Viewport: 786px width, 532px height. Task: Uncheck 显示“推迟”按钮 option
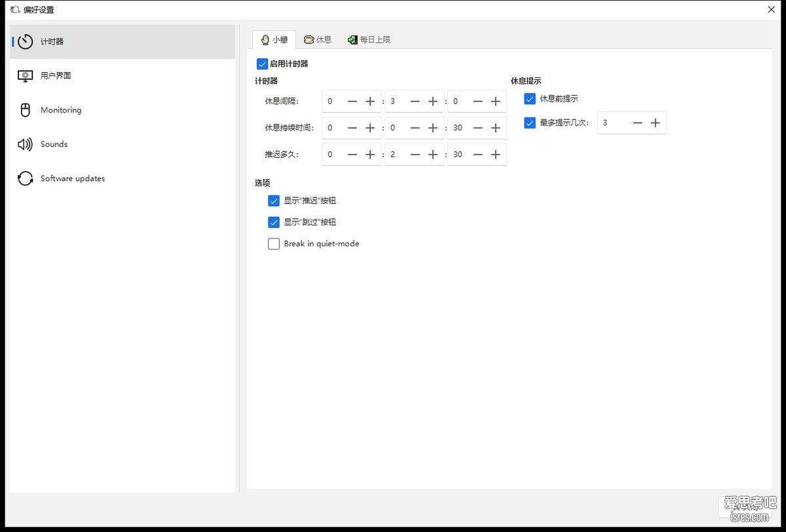pos(274,200)
